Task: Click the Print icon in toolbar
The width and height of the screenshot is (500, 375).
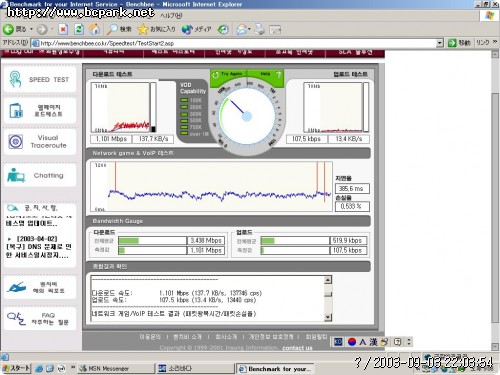Action: (259, 29)
